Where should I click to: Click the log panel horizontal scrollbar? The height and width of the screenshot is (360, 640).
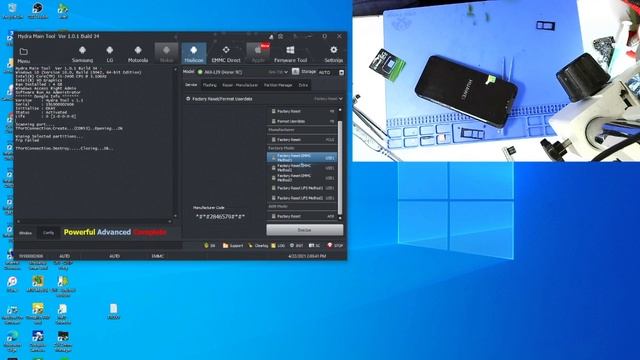95,221
